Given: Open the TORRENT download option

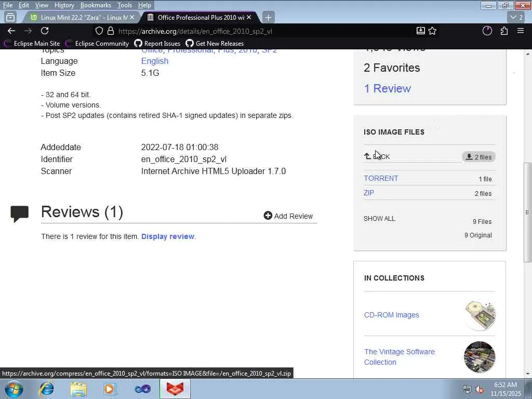Looking at the screenshot, I should [x=381, y=179].
